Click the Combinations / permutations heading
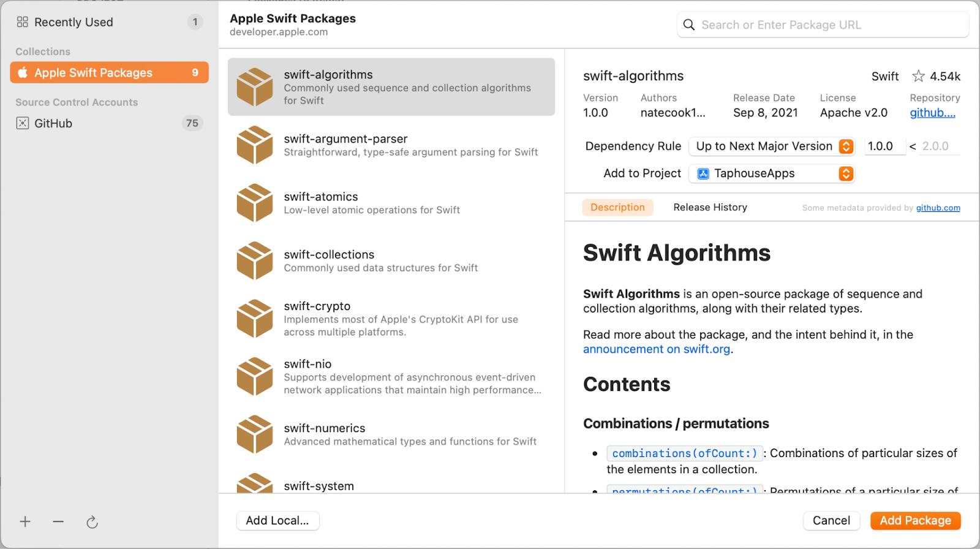This screenshot has height=549, width=980. [x=676, y=423]
